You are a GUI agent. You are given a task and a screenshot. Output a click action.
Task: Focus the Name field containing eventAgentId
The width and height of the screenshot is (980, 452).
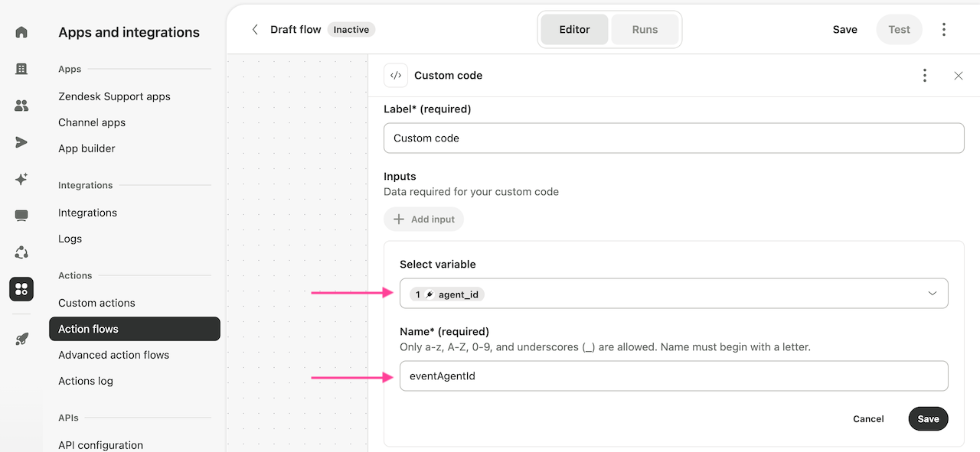674,376
